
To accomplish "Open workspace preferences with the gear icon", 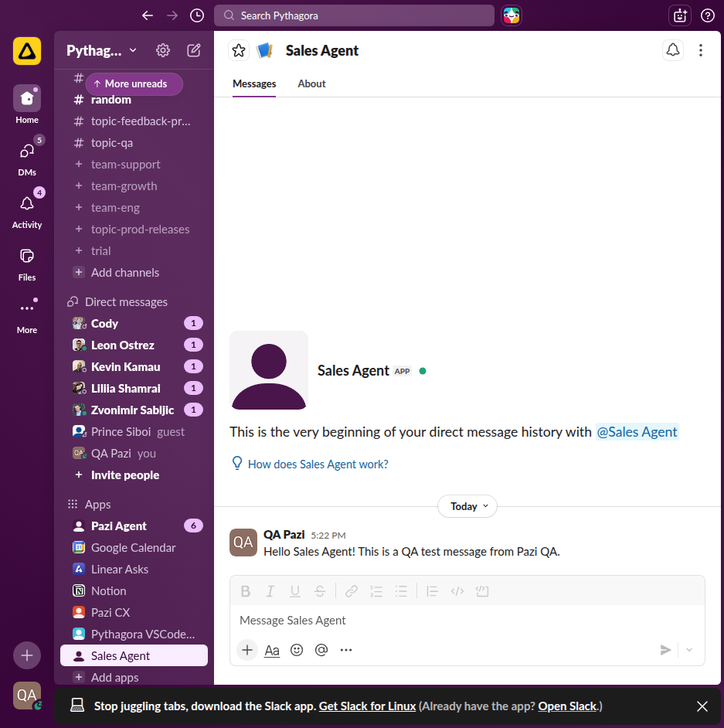I will (x=162, y=49).
